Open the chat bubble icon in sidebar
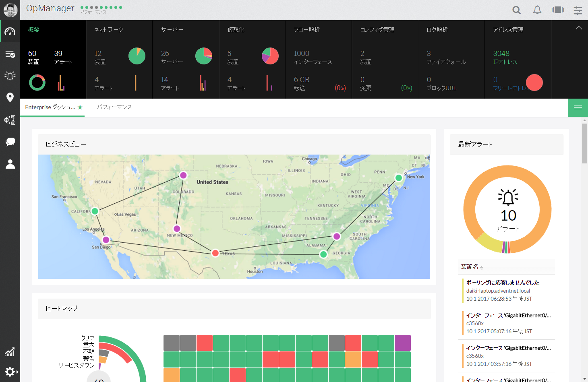The width and height of the screenshot is (588, 382). pos(10,142)
